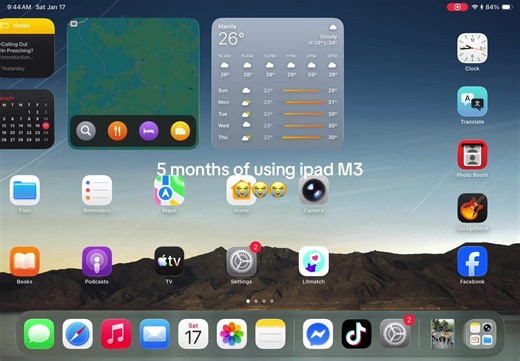The height and width of the screenshot is (361, 520).
Task: Launch GarageBand
Action: pos(472,208)
